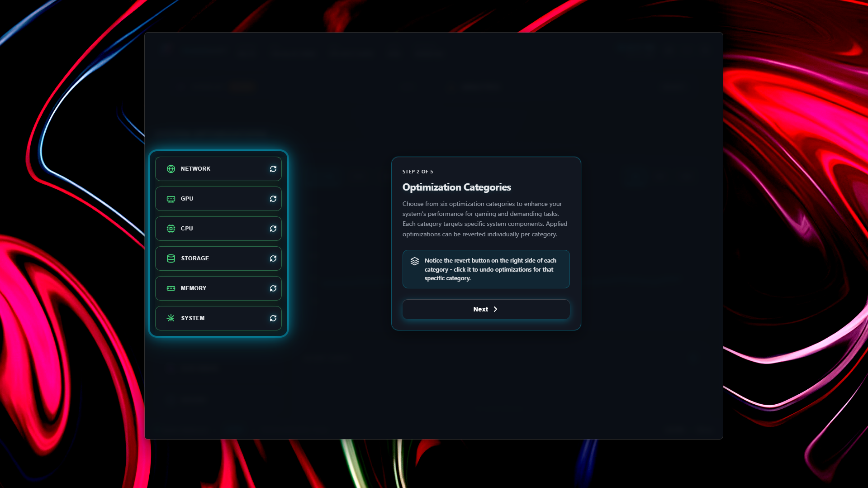Click the revert icon for STORAGE
The image size is (868, 488).
click(x=273, y=258)
